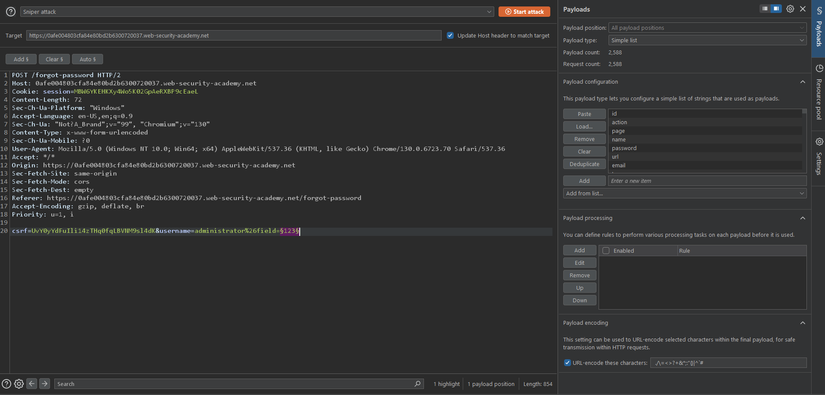Click the Referer header line
This screenshot has height=395, width=825.
[x=186, y=198]
